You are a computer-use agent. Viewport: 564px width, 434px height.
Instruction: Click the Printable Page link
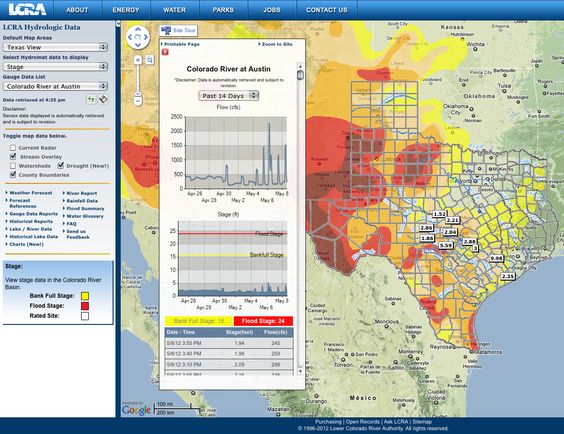coord(182,44)
